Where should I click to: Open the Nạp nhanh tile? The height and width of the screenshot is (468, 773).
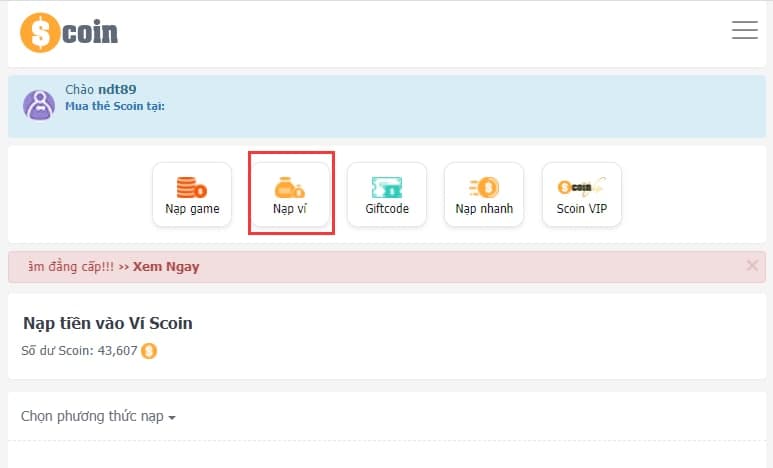coord(484,195)
